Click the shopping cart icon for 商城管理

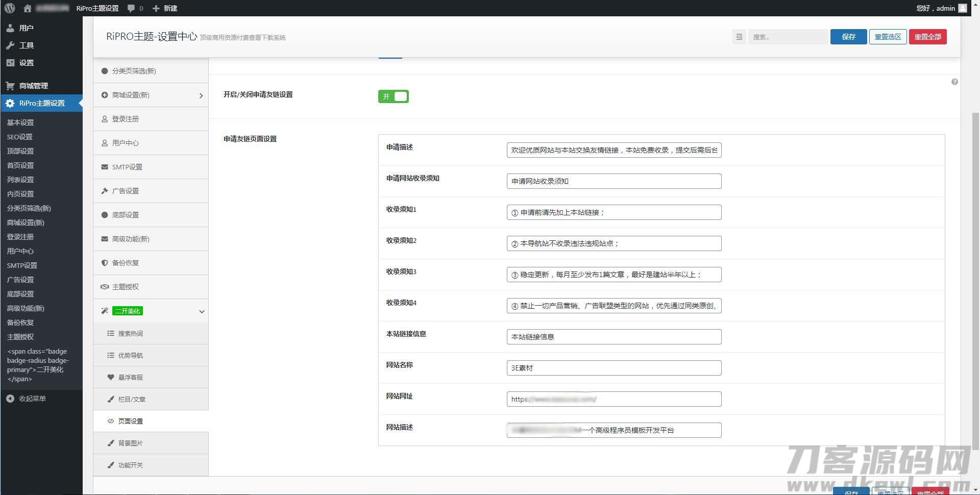click(x=10, y=86)
